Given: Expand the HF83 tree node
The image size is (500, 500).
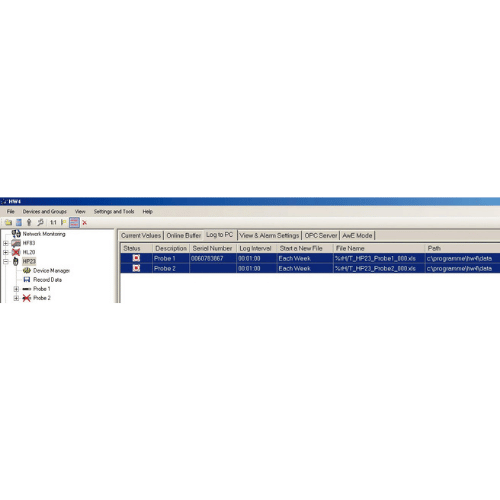Looking at the screenshot, I should coord(6,243).
